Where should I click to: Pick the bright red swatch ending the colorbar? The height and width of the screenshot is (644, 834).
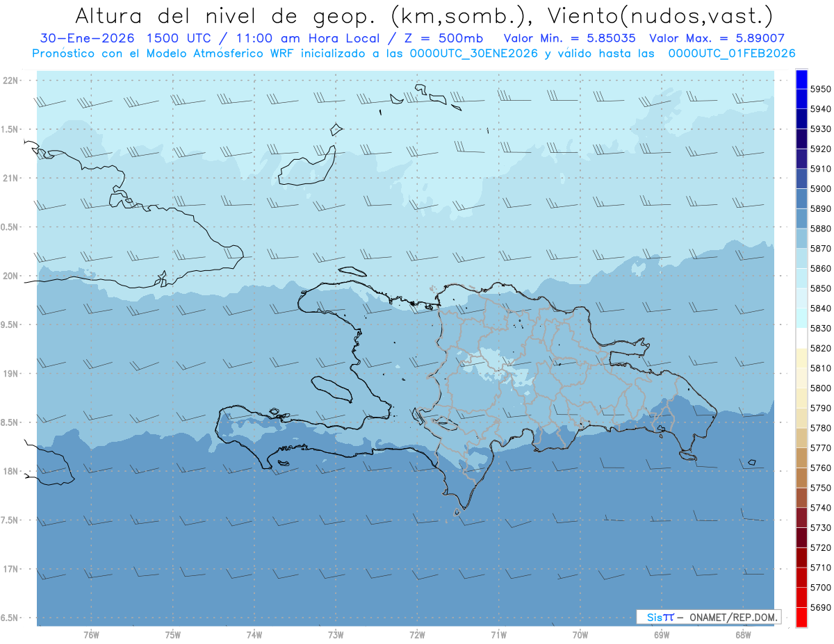click(x=801, y=617)
